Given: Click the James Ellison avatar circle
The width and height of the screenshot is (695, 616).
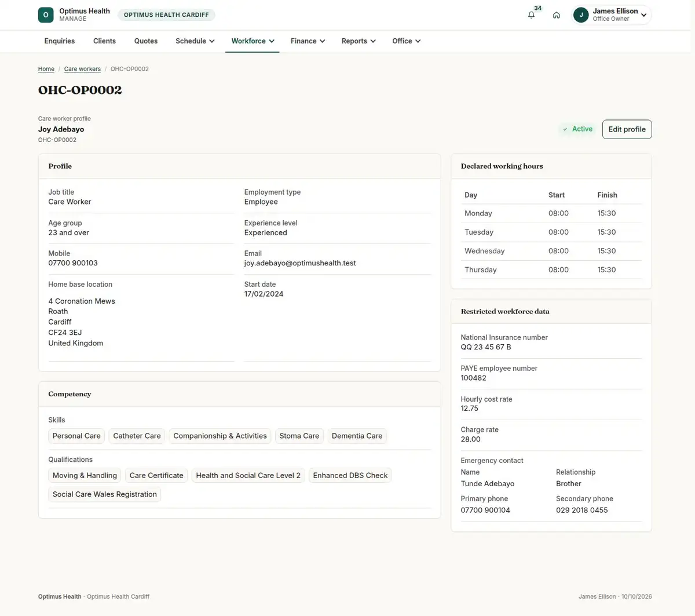Looking at the screenshot, I should [581, 15].
